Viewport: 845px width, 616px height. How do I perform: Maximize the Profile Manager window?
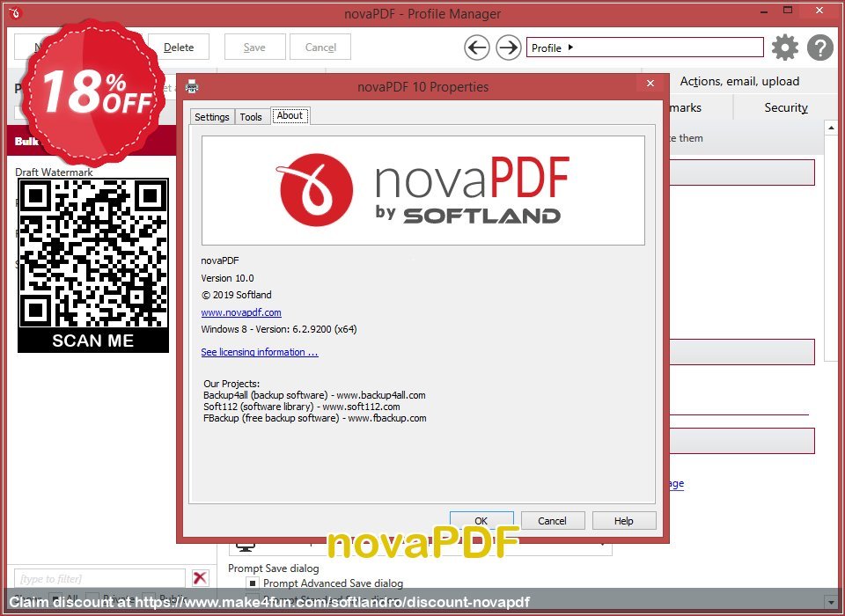tap(788, 11)
